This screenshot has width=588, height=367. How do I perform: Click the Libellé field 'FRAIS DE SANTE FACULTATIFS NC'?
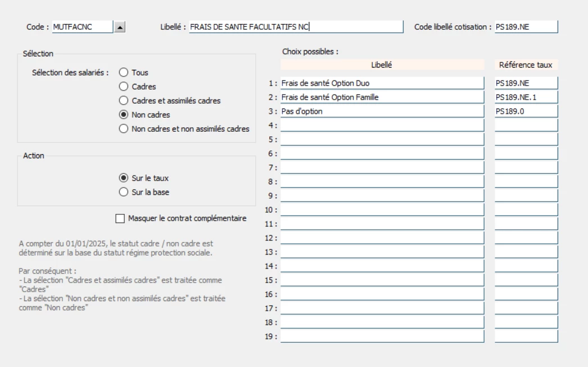click(x=296, y=27)
